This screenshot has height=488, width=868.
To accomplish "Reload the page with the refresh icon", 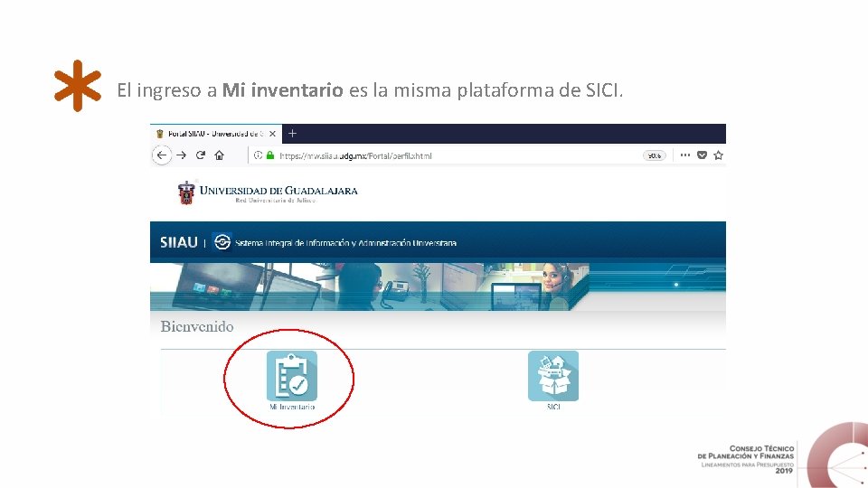I will [201, 155].
